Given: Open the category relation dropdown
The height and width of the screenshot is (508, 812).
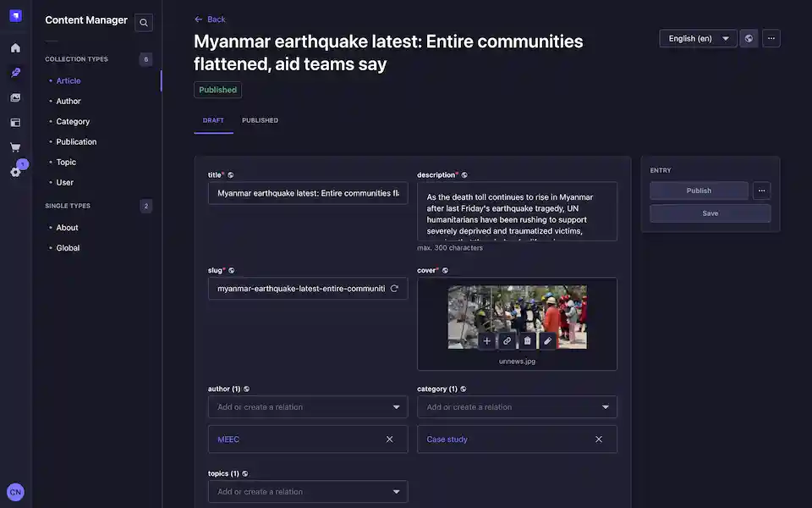Looking at the screenshot, I should pos(605,407).
